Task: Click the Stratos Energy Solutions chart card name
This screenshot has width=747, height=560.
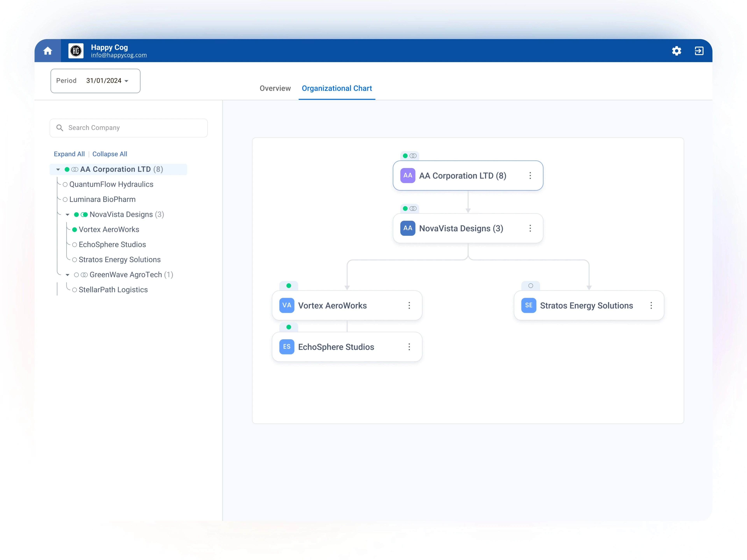Action: pyautogui.click(x=587, y=305)
